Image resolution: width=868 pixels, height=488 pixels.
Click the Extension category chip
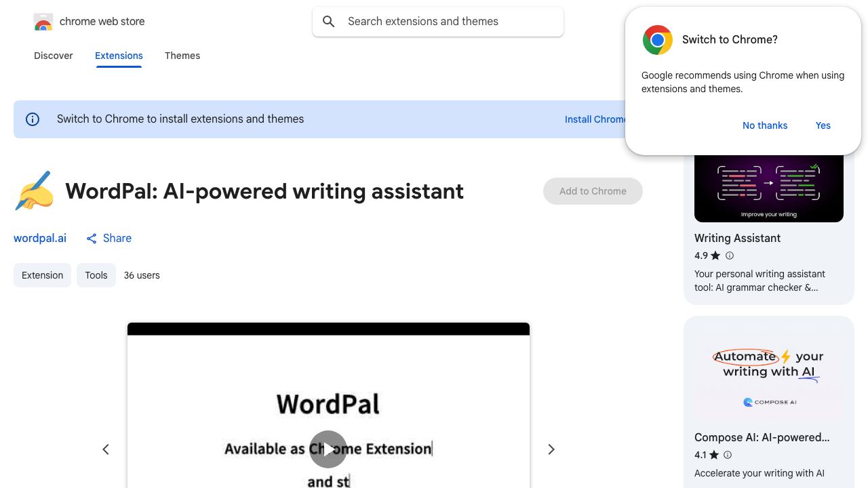click(x=42, y=275)
